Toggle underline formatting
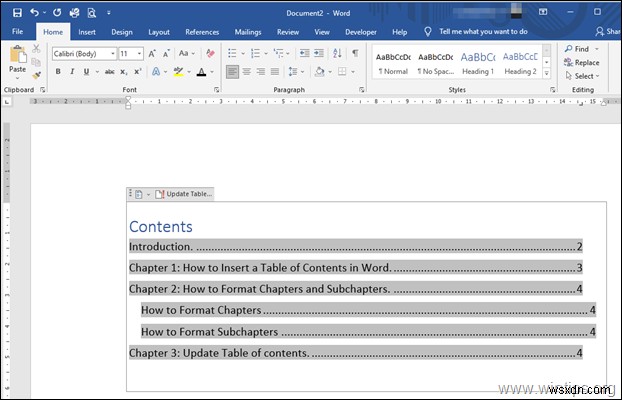 tap(86, 72)
